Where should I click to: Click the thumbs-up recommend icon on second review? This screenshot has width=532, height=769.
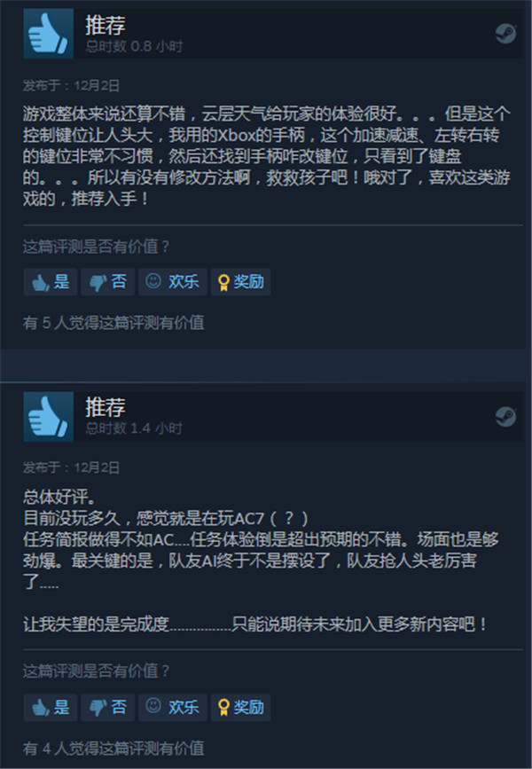[x=48, y=416]
